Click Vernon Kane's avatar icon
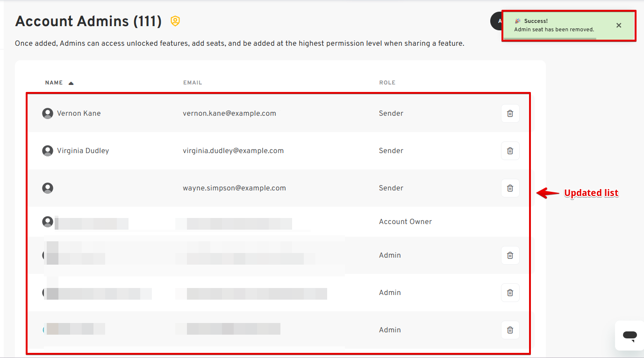Image resolution: width=644 pixels, height=358 pixels. tap(48, 113)
